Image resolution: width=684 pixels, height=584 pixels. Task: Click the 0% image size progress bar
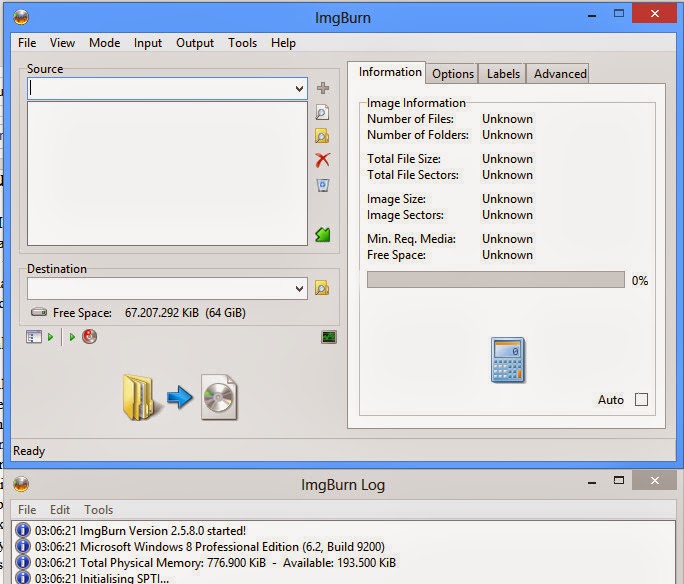point(496,280)
